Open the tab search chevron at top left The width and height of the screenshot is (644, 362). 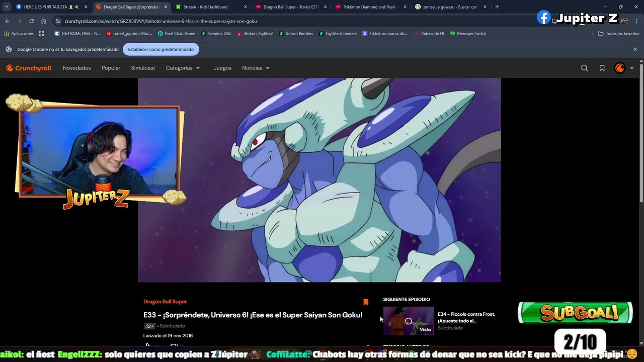[6, 7]
